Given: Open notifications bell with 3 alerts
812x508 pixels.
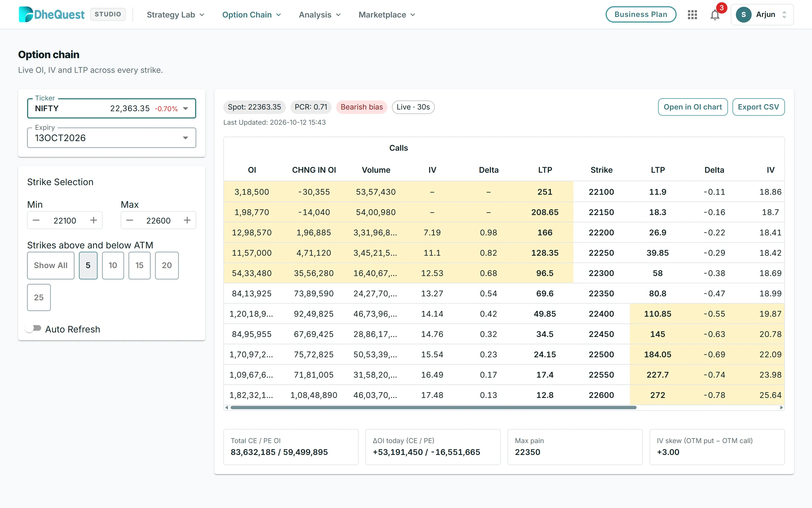Looking at the screenshot, I should [715, 15].
